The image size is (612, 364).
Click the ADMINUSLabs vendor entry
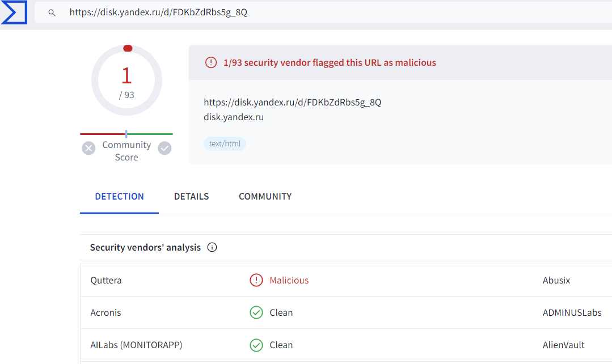[x=572, y=312]
